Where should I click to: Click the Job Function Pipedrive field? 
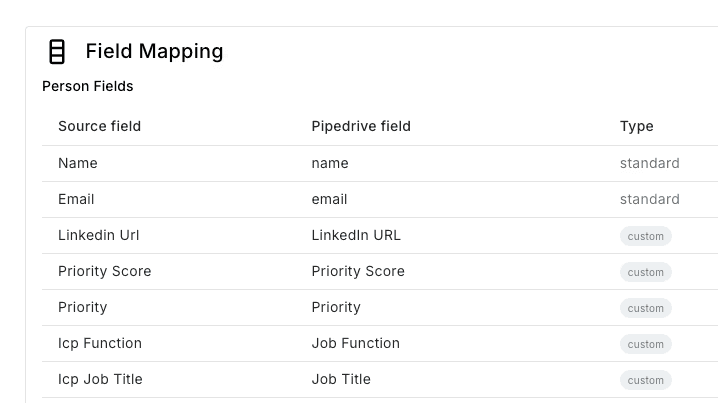355,343
